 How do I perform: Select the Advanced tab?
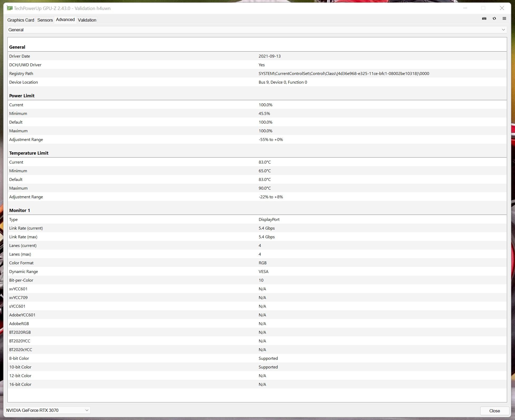tap(65, 20)
